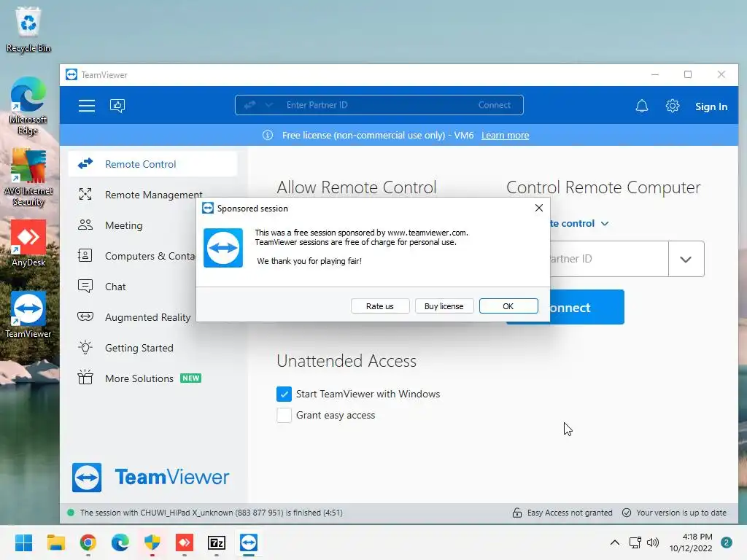
Task: Click the info icon beside Free license
Action: click(x=268, y=135)
